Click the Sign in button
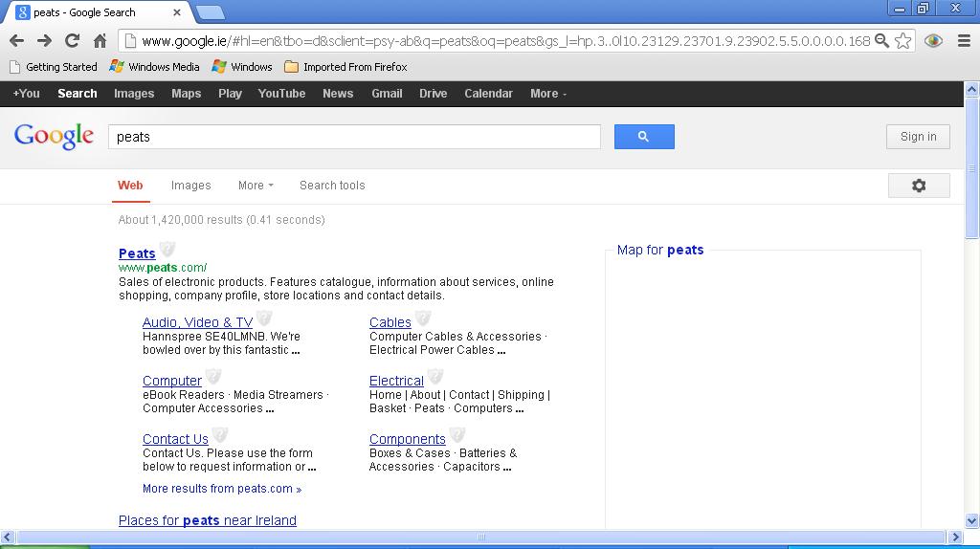The image size is (980, 549). coord(918,137)
